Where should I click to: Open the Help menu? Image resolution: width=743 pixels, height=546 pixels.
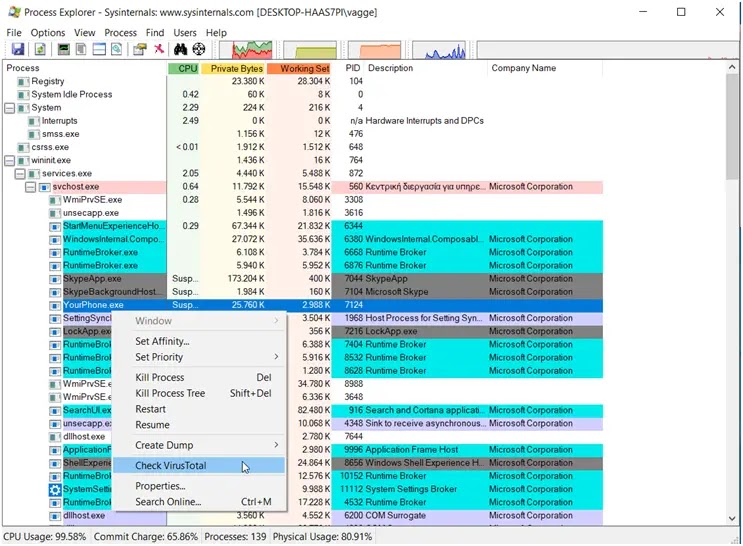coord(216,33)
